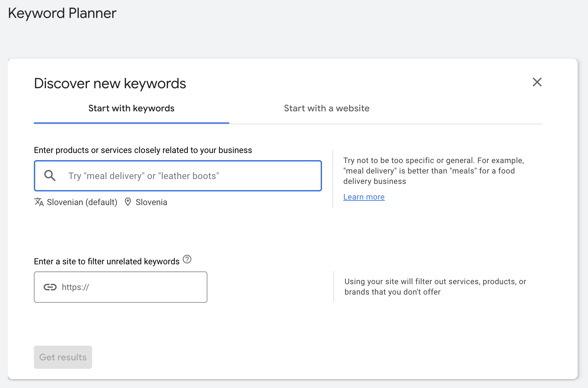Screen dimensions: 588x388
Task: Click the chain link icon in site field
Action: 50,287
